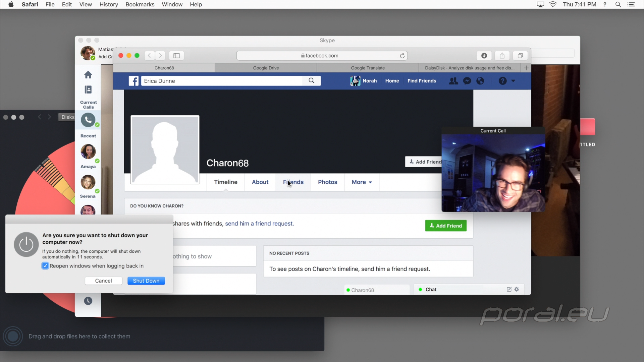Open the Facebook Chat bar
The width and height of the screenshot is (644, 362).
click(x=469, y=290)
